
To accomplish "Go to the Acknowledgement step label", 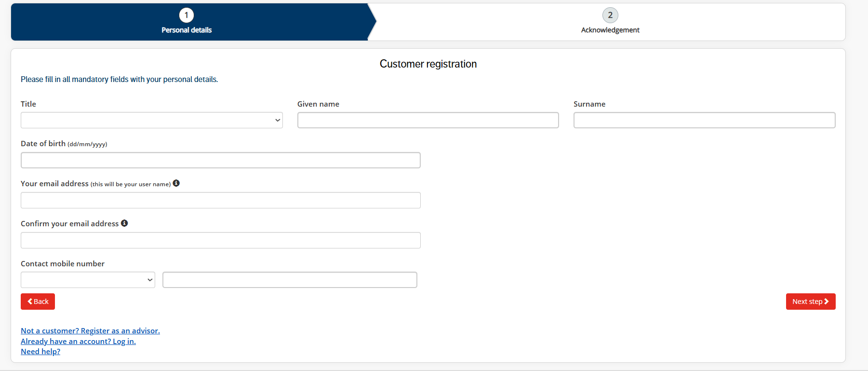I will pyautogui.click(x=610, y=30).
